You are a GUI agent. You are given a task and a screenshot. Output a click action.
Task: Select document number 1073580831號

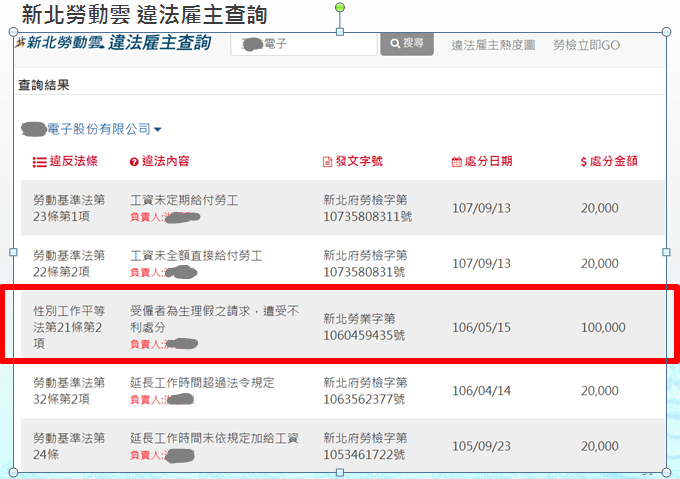coord(364,272)
